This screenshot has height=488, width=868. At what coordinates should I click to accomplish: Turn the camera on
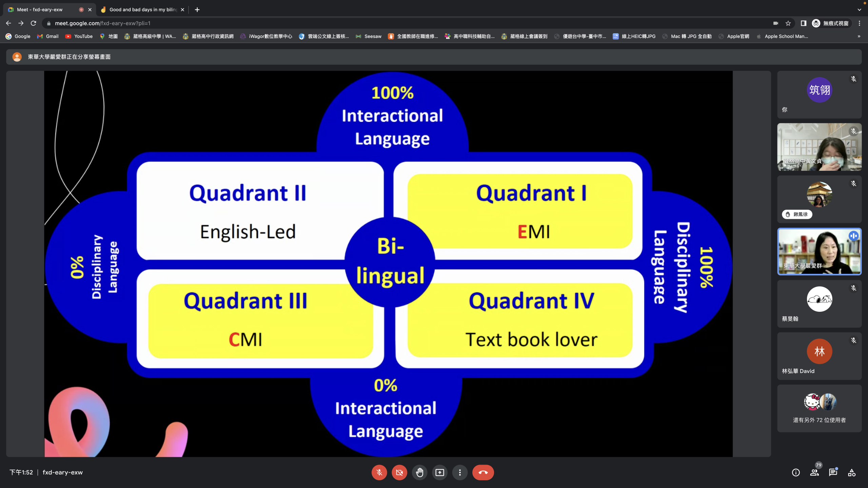(399, 472)
